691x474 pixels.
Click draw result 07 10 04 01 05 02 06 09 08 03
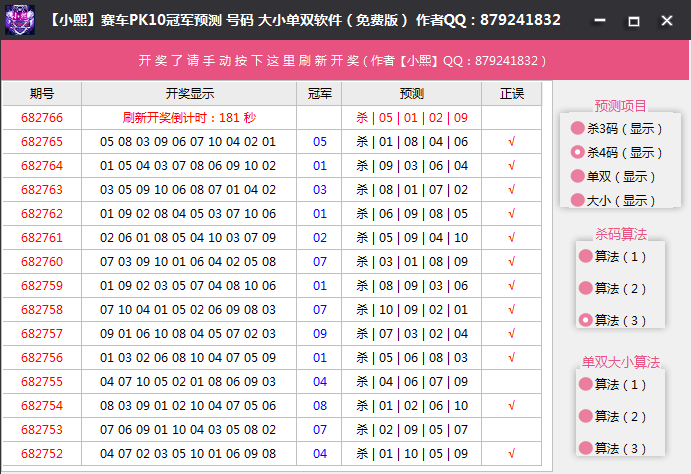tap(188, 310)
